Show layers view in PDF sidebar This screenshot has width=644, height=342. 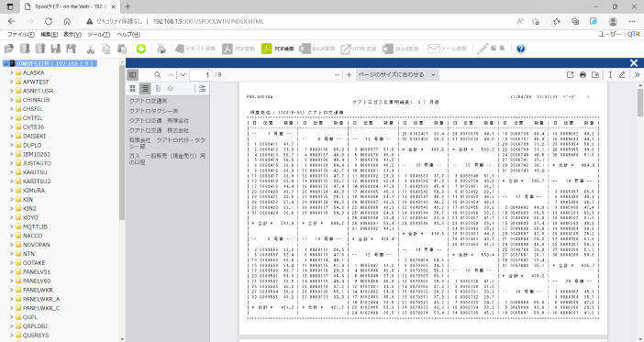(x=171, y=88)
